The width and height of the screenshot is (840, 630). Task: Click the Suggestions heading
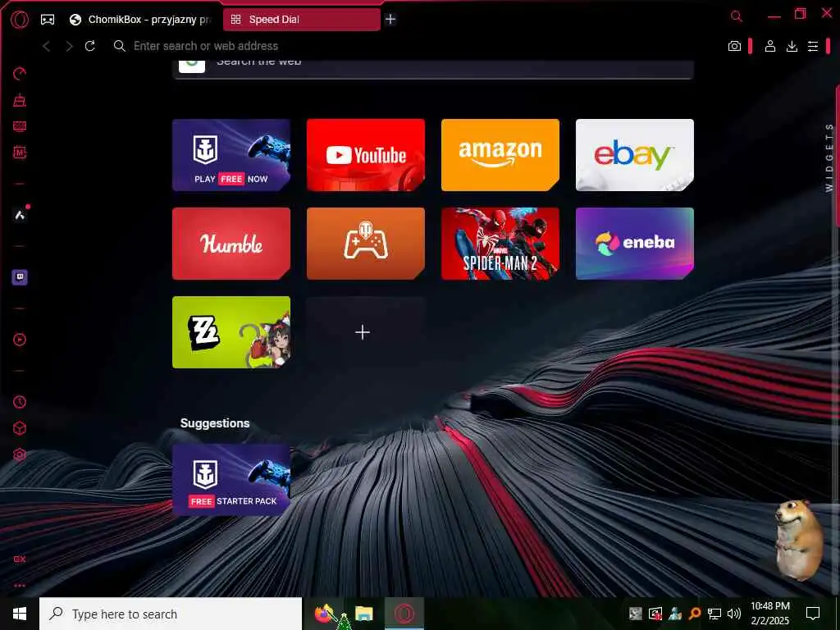(x=215, y=423)
